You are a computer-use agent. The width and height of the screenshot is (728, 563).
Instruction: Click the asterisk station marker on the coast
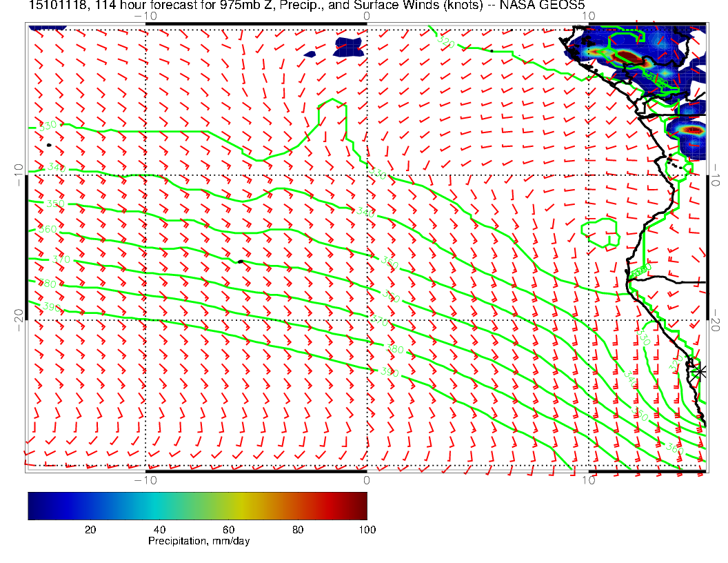pos(700,371)
